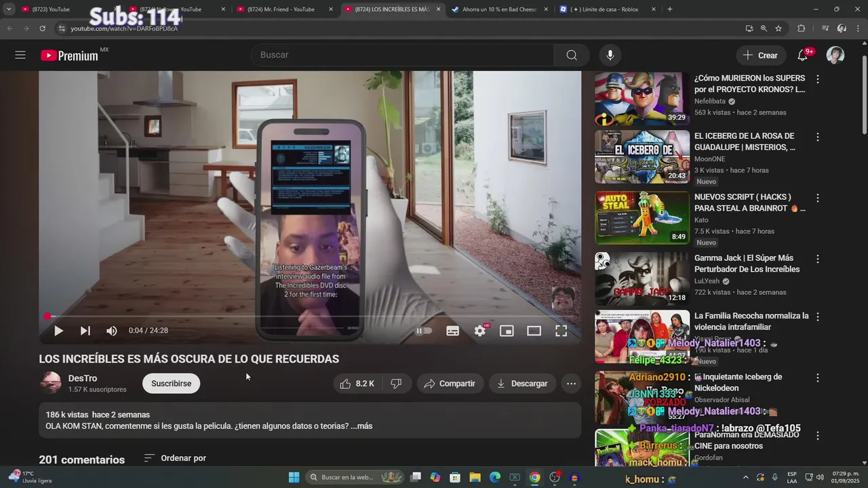Image resolution: width=868 pixels, height=488 pixels.
Task: Close the LOS INCREÍBLES ES MÁS tab
Action: [x=438, y=9]
